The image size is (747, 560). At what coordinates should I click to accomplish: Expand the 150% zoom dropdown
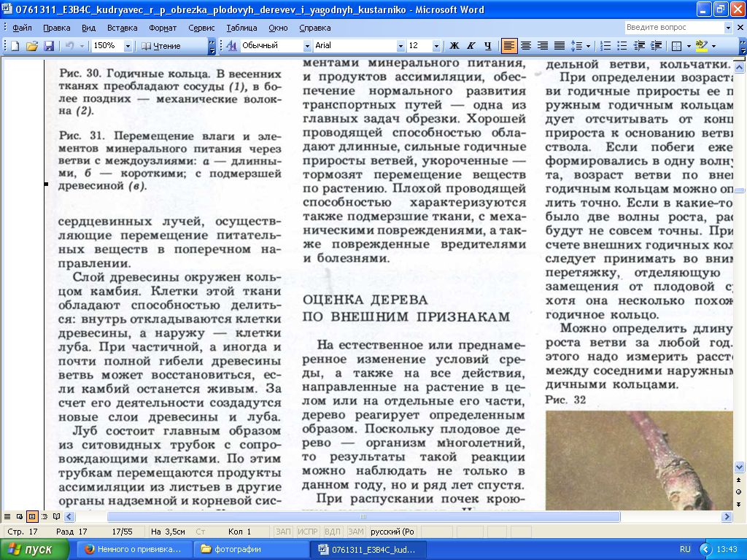pyautogui.click(x=128, y=45)
